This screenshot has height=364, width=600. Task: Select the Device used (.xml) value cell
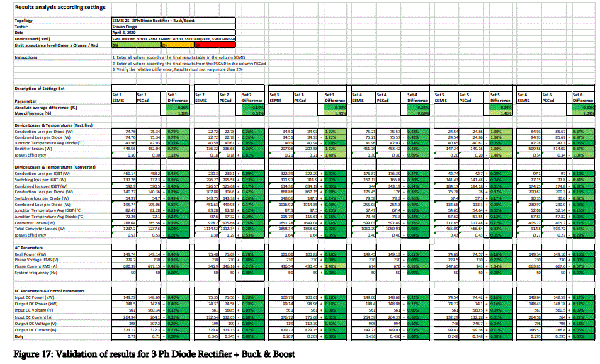point(174,39)
